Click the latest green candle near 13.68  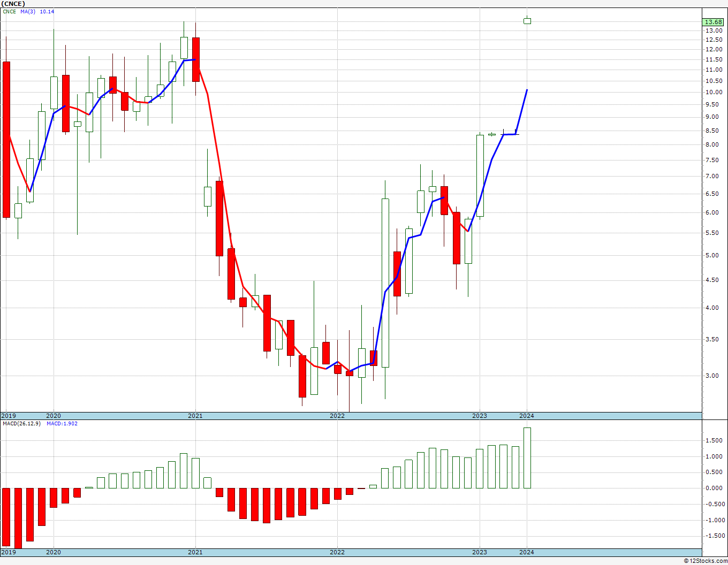pyautogui.click(x=527, y=21)
